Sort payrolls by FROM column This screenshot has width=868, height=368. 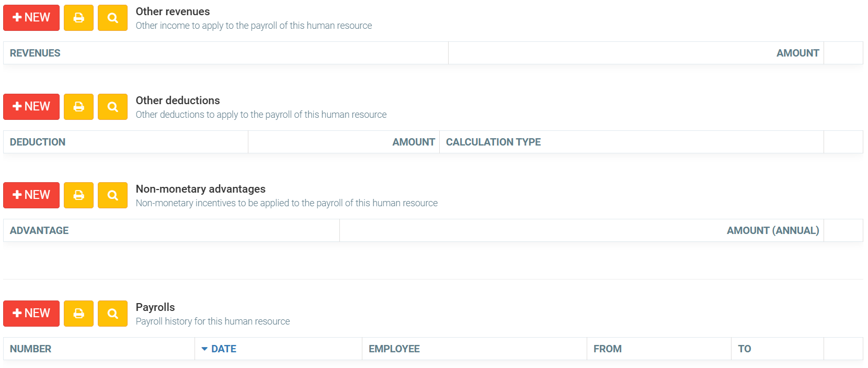[x=607, y=349]
